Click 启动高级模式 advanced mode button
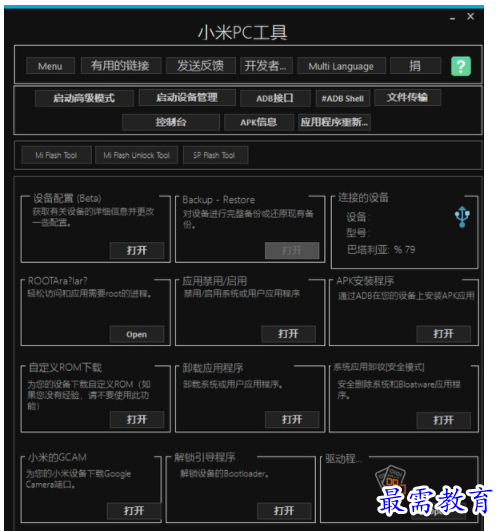This screenshot has height=532, width=501. [x=84, y=98]
